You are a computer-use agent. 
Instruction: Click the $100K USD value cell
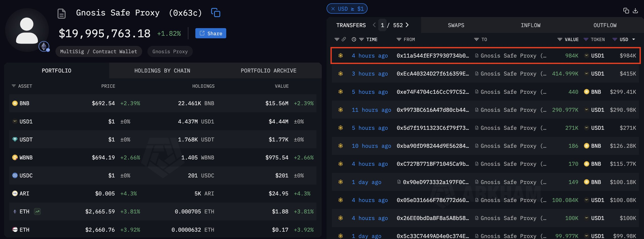click(628, 218)
